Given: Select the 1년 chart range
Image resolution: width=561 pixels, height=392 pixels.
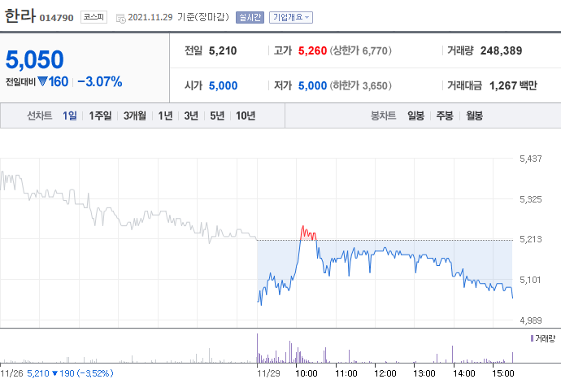Looking at the screenshot, I should 165,115.
